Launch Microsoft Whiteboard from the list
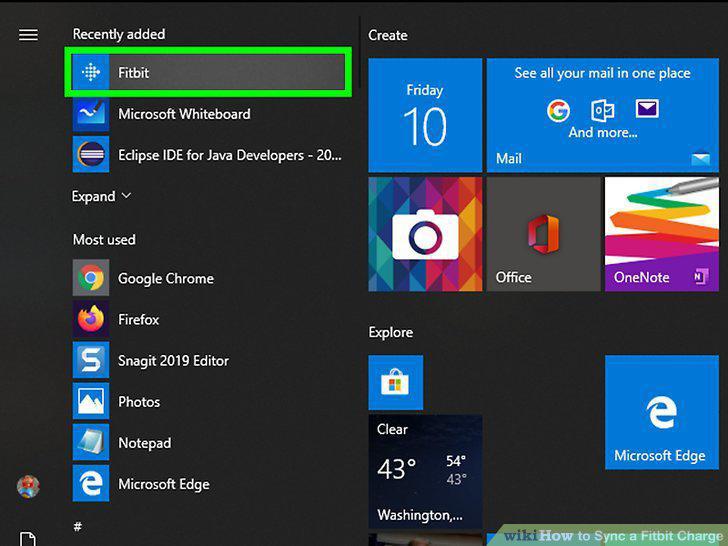The height and width of the screenshot is (546, 728). [x=208, y=113]
